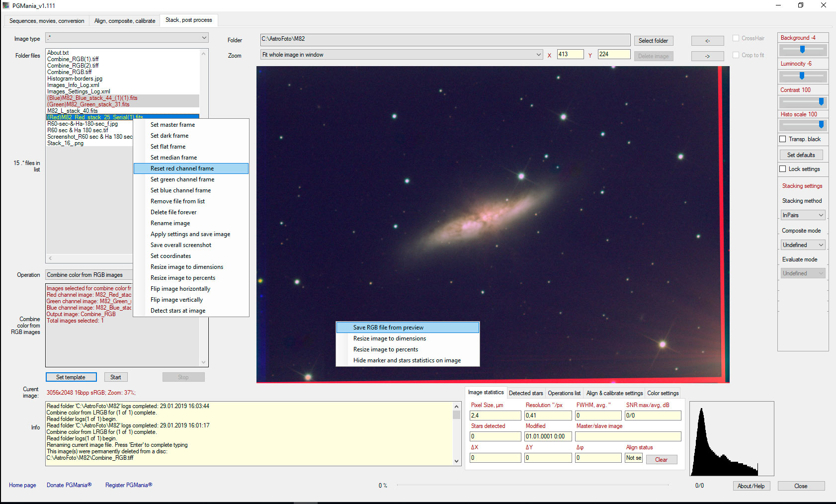Select Save RGB file from preview
Screen dimensions: 836x504
tap(408, 328)
